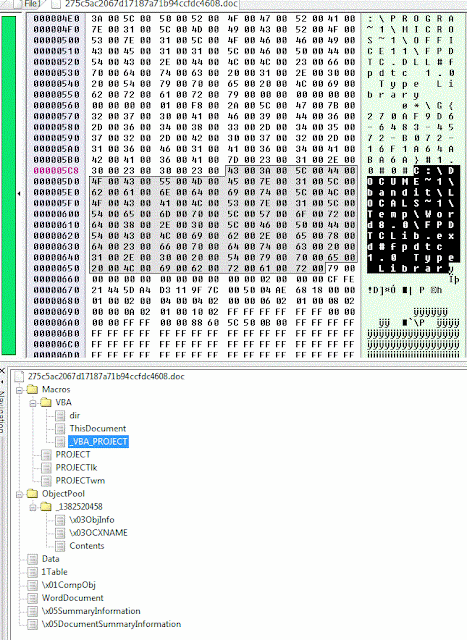Click the PROJECTwm stream icon
This screenshot has width=467, height=640.
[46, 481]
